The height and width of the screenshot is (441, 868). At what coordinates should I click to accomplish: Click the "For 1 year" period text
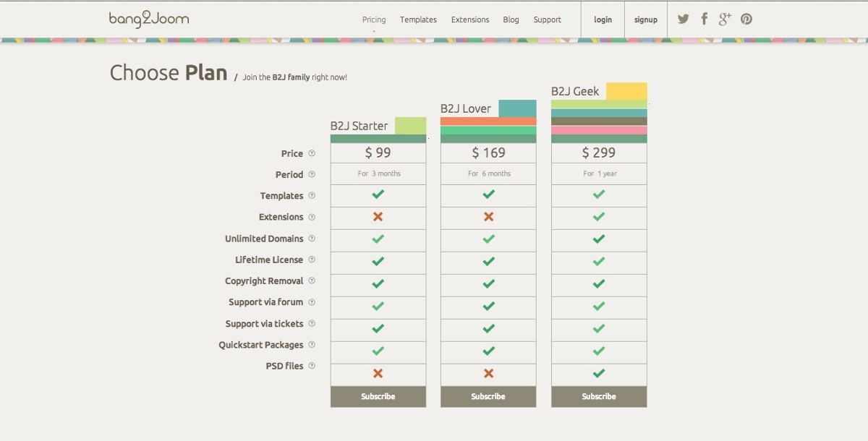tap(600, 174)
